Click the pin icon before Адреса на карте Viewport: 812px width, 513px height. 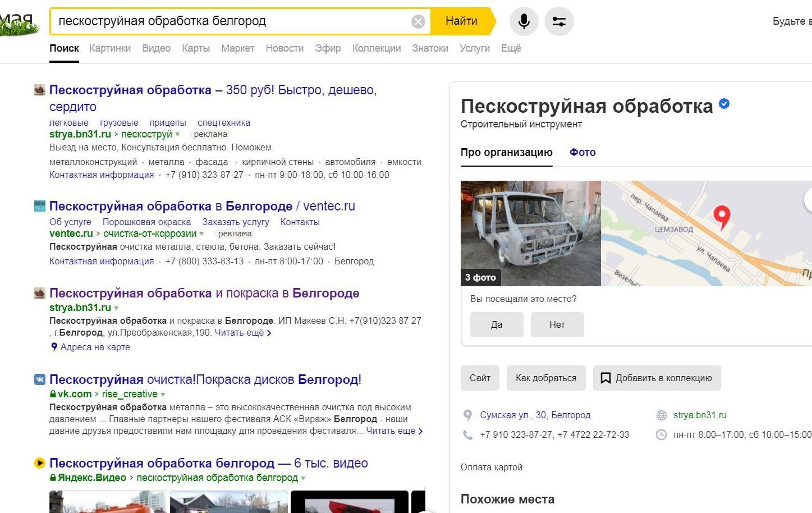(53, 347)
